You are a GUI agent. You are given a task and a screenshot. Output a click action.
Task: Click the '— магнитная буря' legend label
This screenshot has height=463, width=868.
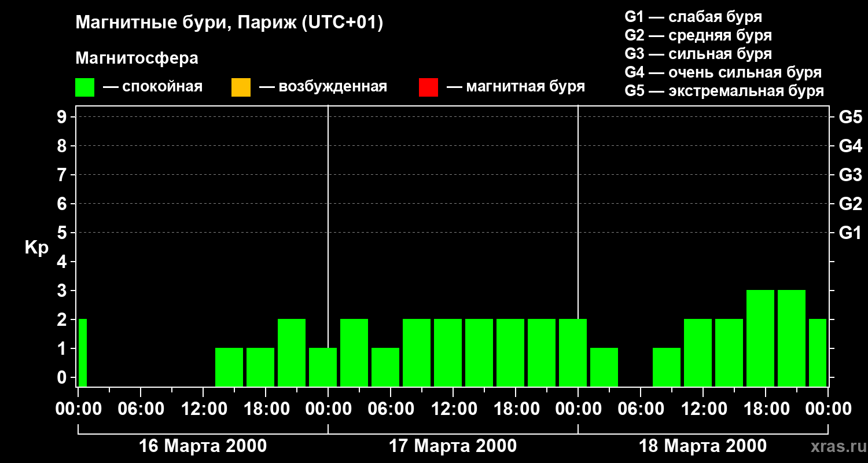click(516, 87)
